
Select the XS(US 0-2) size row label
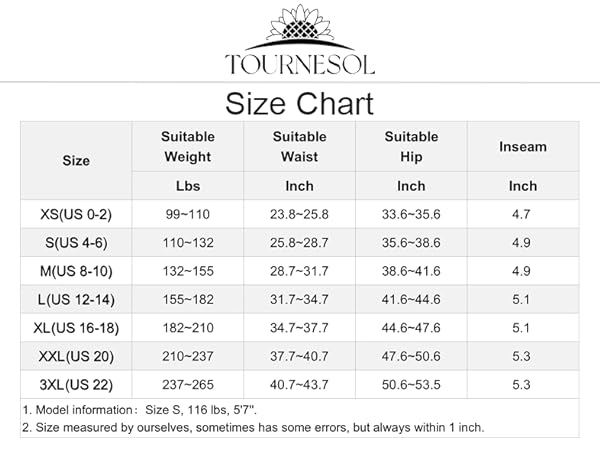tap(76, 214)
